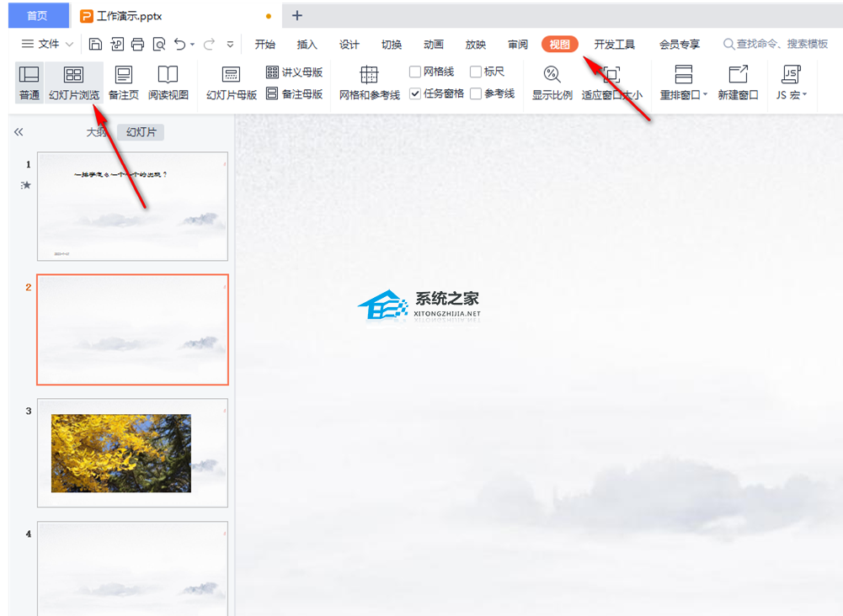Expand 重排窗口 arrange windows dropdown

coord(706,94)
